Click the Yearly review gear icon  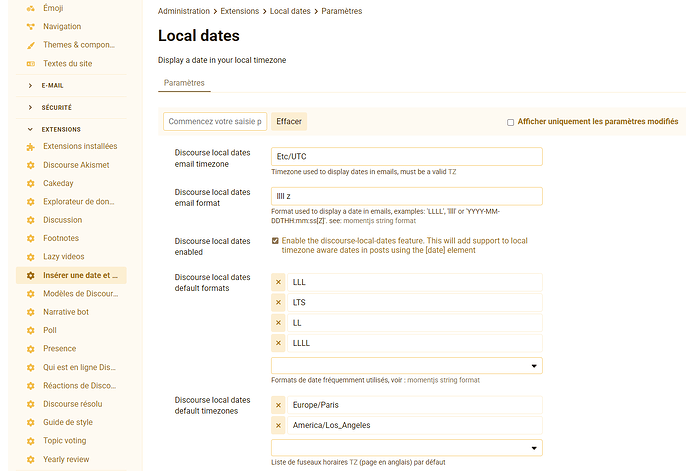point(30,459)
